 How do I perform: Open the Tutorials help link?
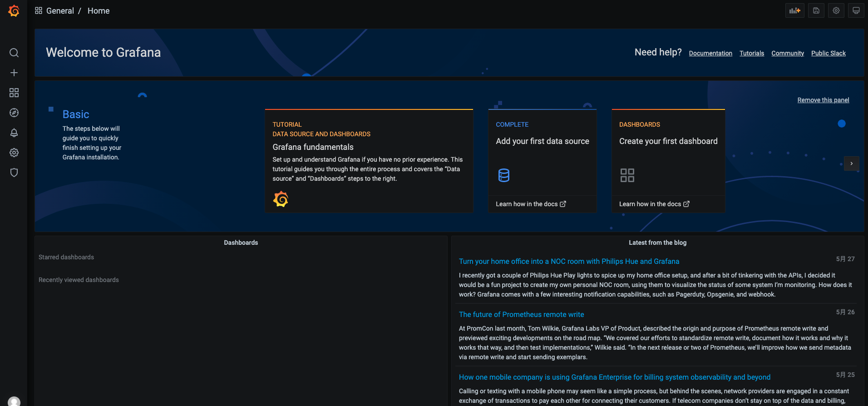(x=752, y=53)
